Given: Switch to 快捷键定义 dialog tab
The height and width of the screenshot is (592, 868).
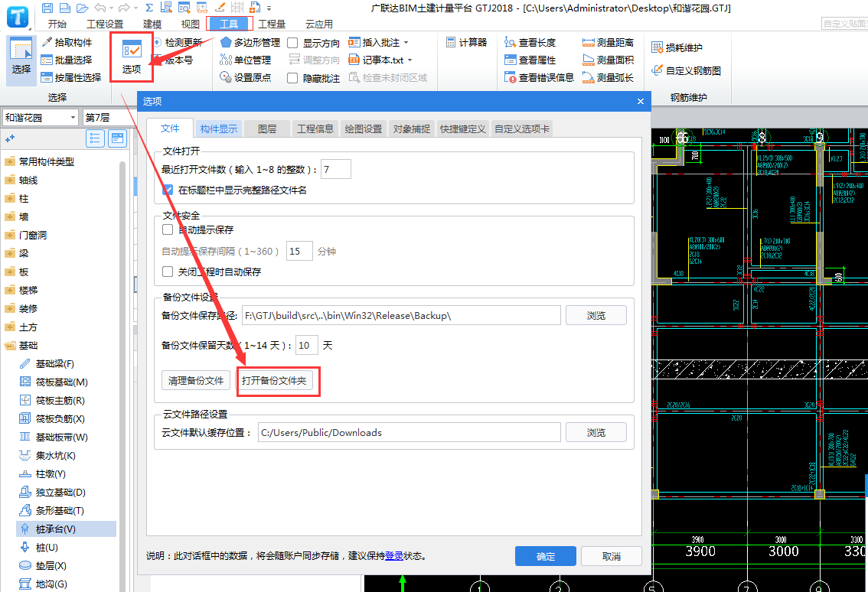Looking at the screenshot, I should (463, 129).
